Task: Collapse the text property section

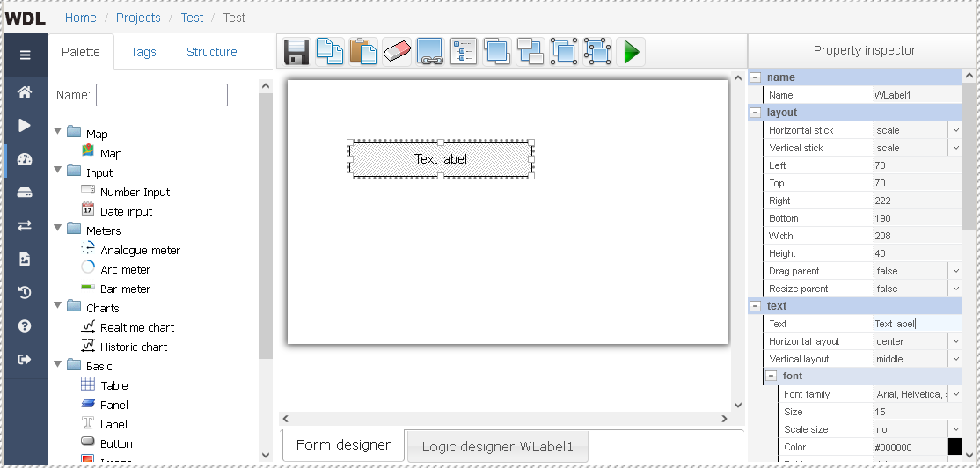Action: tap(757, 306)
